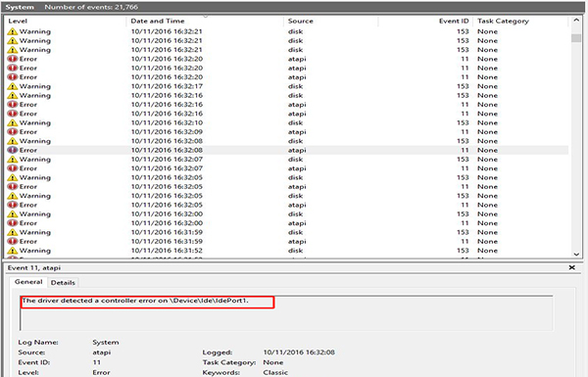This screenshot has width=588, height=377.
Task: Click the 'None' task category in the 16:32:09 row
Action: click(487, 132)
